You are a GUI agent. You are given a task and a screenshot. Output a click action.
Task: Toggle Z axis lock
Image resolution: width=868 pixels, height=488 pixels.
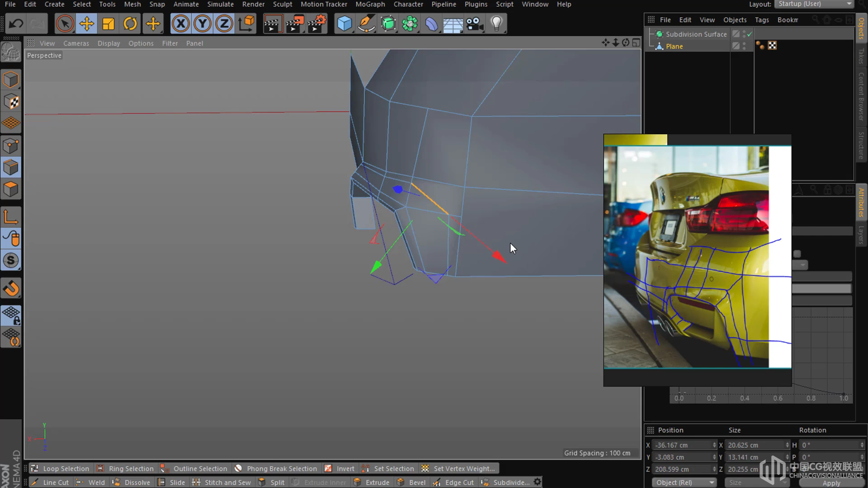[x=224, y=23]
